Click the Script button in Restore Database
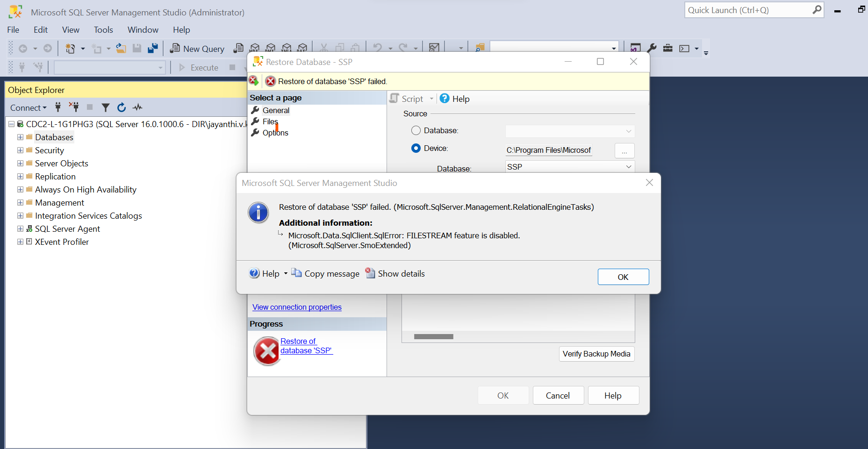 (407, 99)
